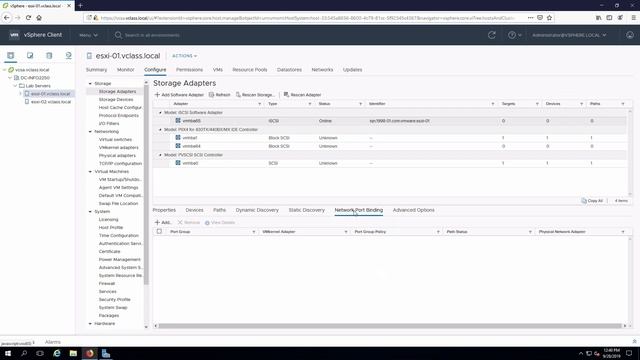Open VMkernel adapters settings
This screenshot has width=640, height=360.
(x=118, y=148)
